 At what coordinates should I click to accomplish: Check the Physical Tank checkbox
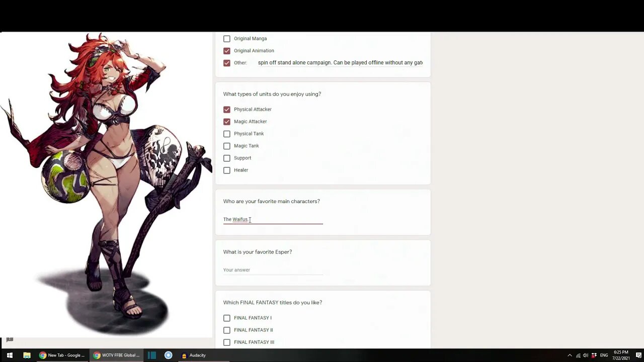point(227,134)
